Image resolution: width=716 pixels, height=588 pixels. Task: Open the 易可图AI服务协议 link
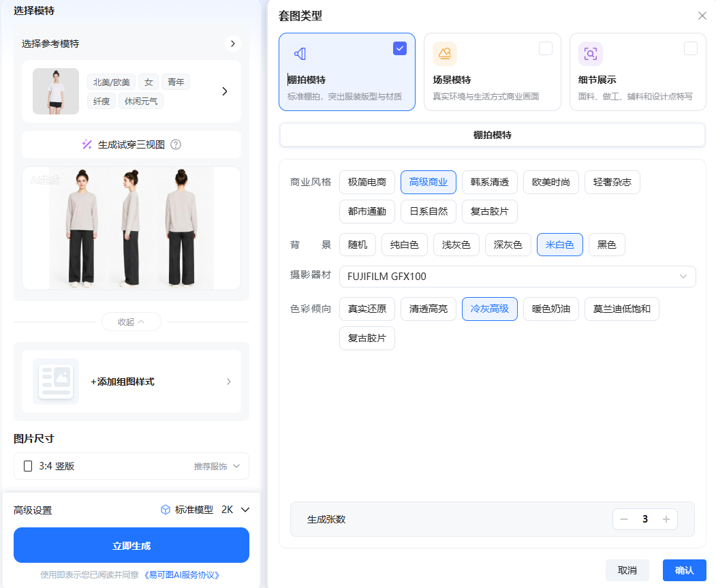click(182, 575)
